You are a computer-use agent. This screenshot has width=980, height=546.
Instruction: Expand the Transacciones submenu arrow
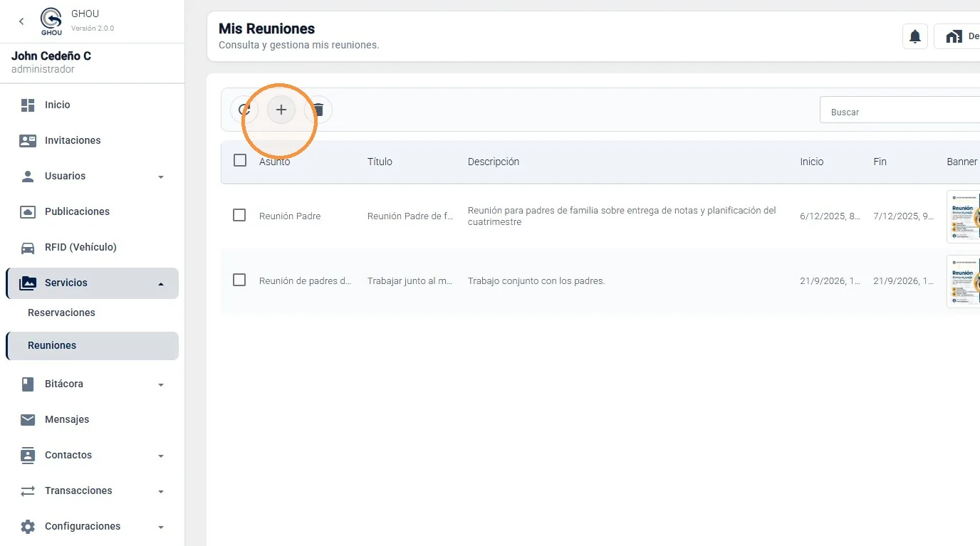coord(161,491)
